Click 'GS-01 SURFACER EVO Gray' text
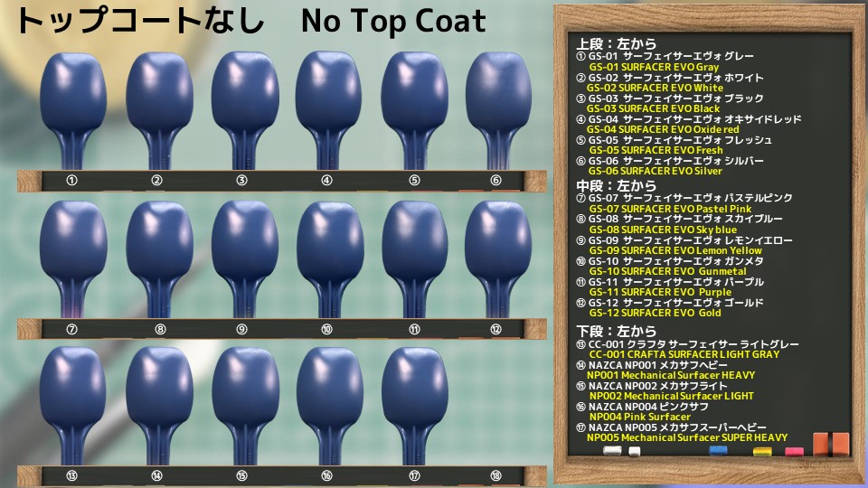Screen dimensions: 868x488 click(x=654, y=67)
